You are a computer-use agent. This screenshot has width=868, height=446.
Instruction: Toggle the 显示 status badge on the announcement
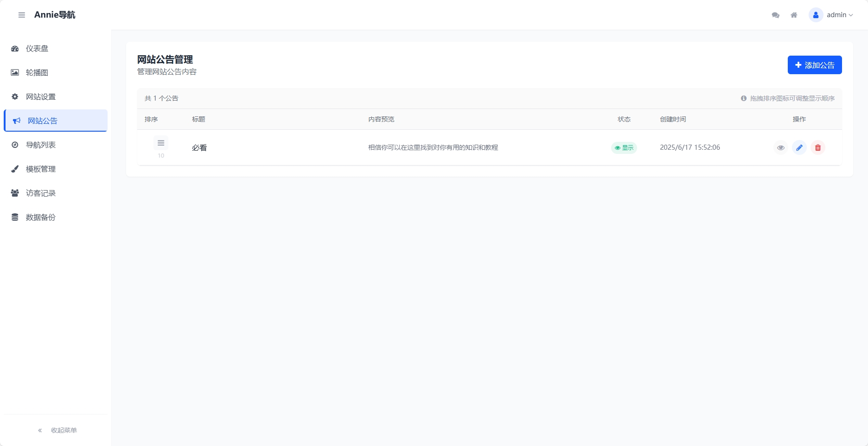point(624,147)
